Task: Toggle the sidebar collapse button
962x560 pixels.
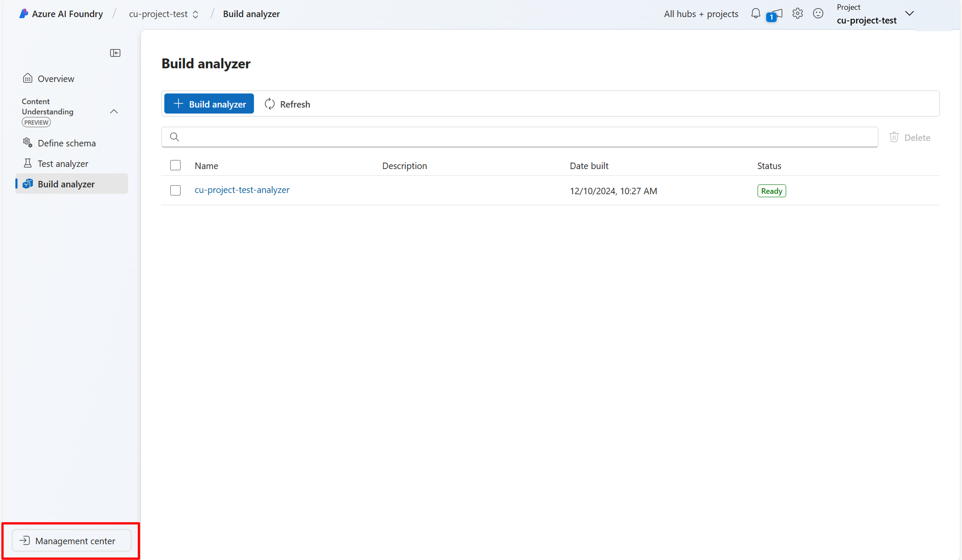Action: pyautogui.click(x=115, y=53)
